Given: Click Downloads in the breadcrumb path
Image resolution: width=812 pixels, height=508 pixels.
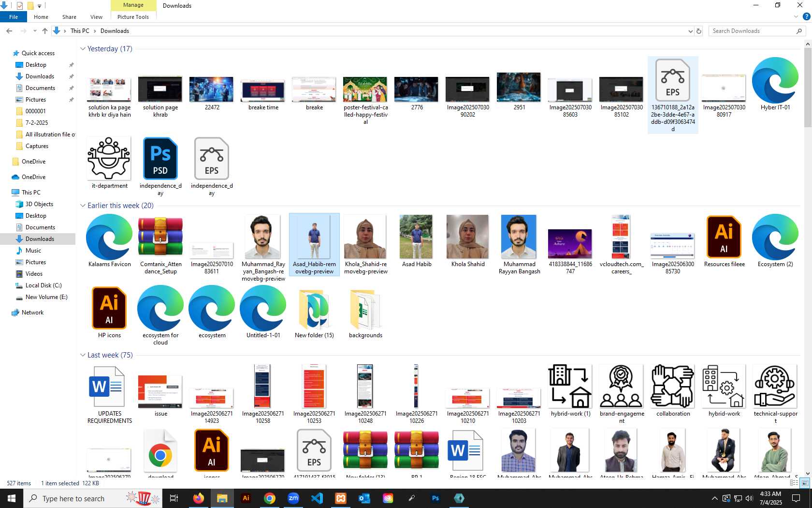Looking at the screenshot, I should [x=115, y=31].
